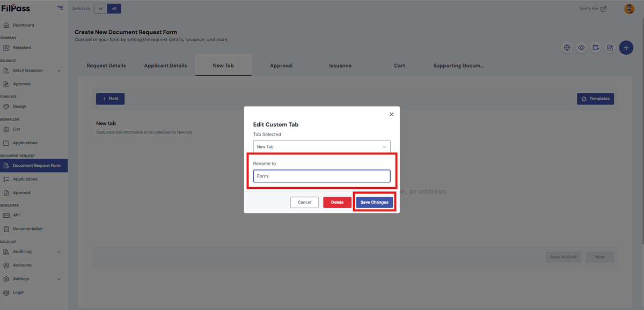The image size is (644, 310).
Task: Expand Batch Issuance sidebar menu
Action: pyautogui.click(x=59, y=71)
